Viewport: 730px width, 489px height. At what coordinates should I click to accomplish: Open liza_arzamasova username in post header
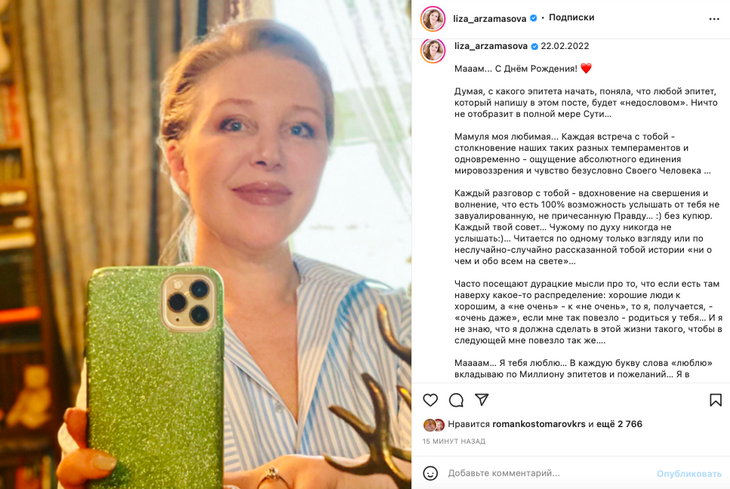coord(490,19)
